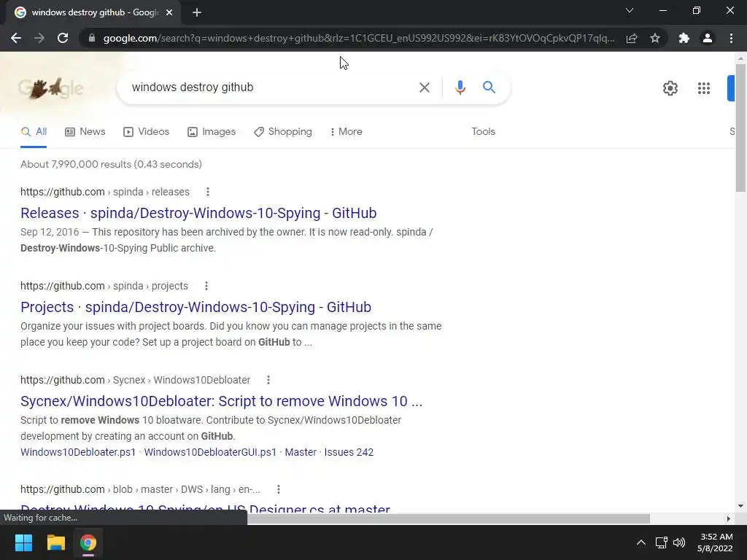
Task: Click the Chrome taskbar icon
Action: [x=88, y=542]
